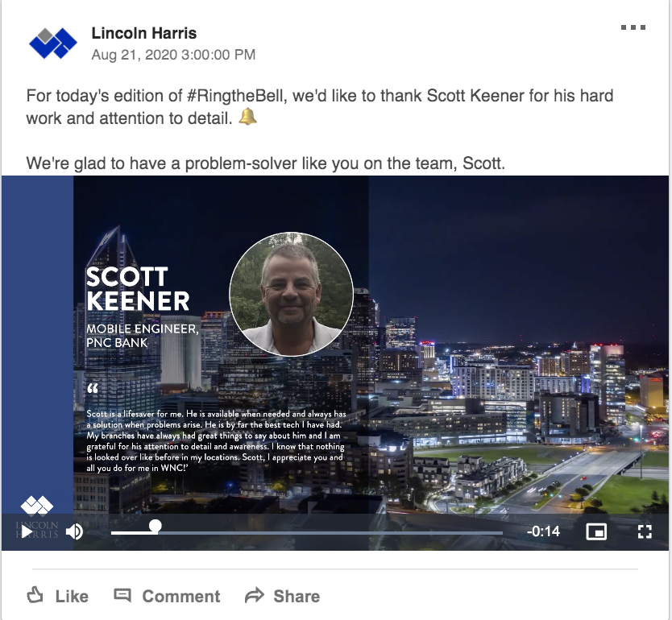
Task: Click the Comment speech bubble icon
Action: tap(122, 595)
